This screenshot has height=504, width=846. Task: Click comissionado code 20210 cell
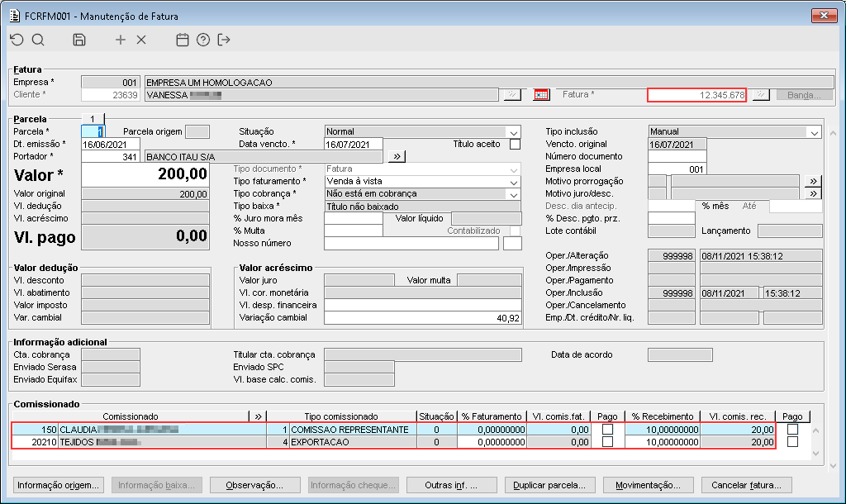pyautogui.click(x=35, y=442)
